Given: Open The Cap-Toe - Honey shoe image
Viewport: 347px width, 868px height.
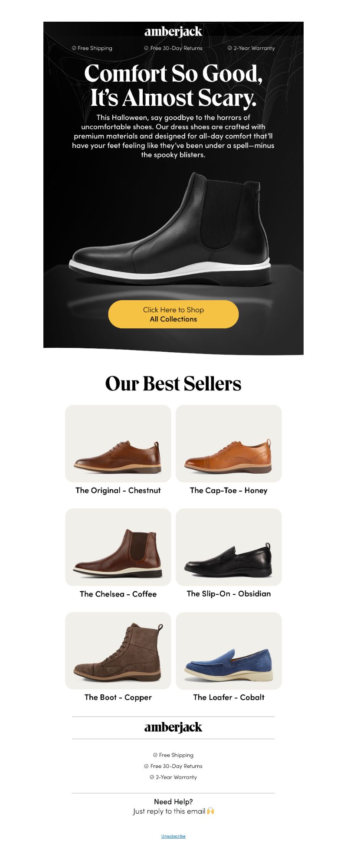Looking at the screenshot, I should (229, 443).
